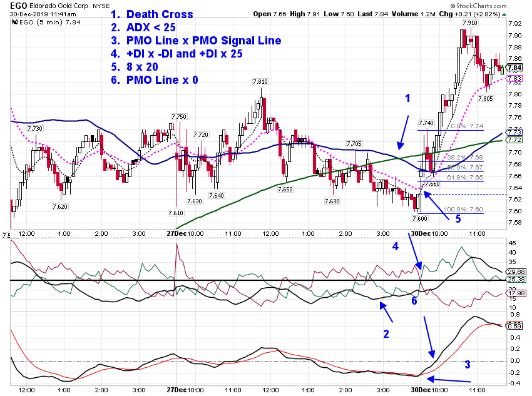Click the 7.705 price label
532x396 pixels.
click(354, 144)
